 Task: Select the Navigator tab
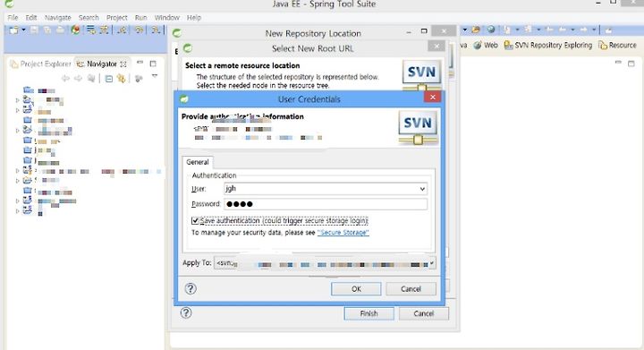tap(97, 64)
